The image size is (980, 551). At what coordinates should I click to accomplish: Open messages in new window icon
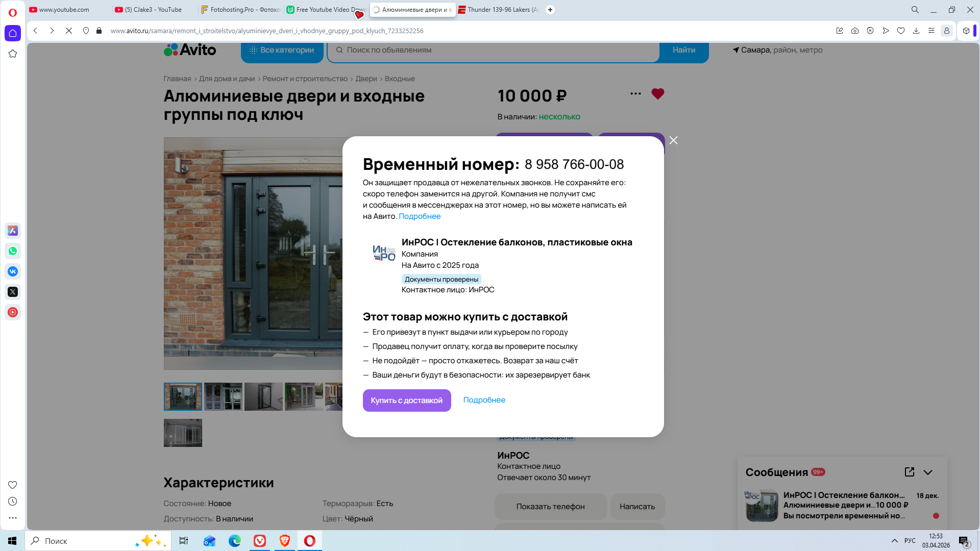[x=909, y=472]
